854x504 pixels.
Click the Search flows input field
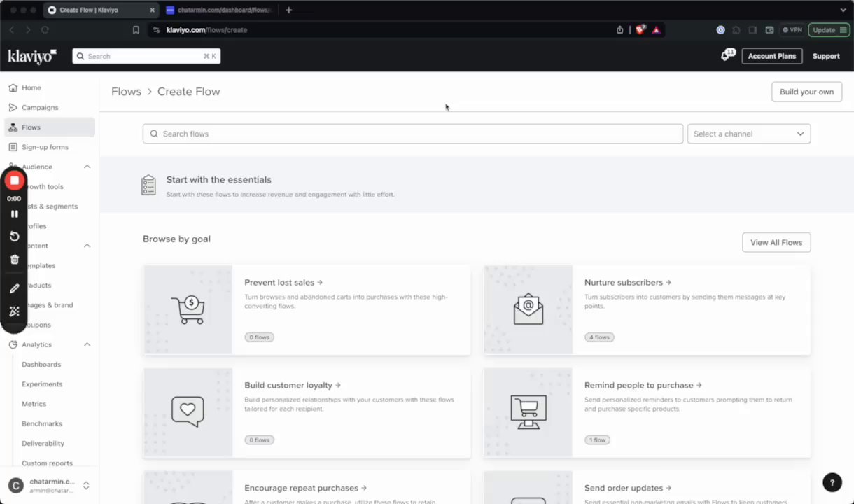coord(413,134)
